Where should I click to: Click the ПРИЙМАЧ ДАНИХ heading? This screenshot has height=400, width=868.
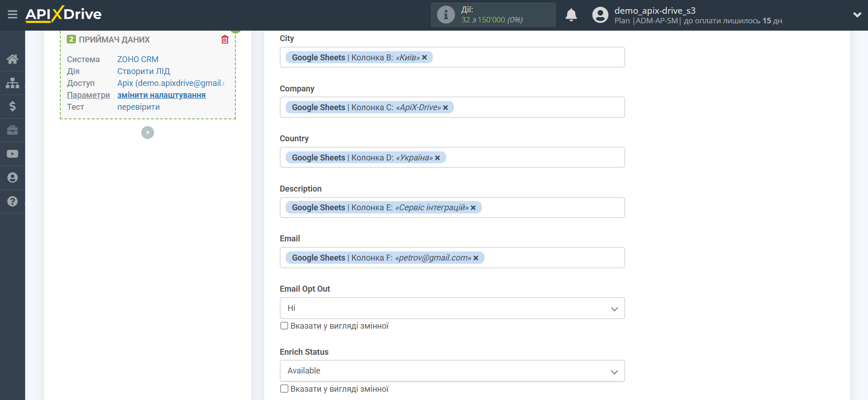(114, 40)
